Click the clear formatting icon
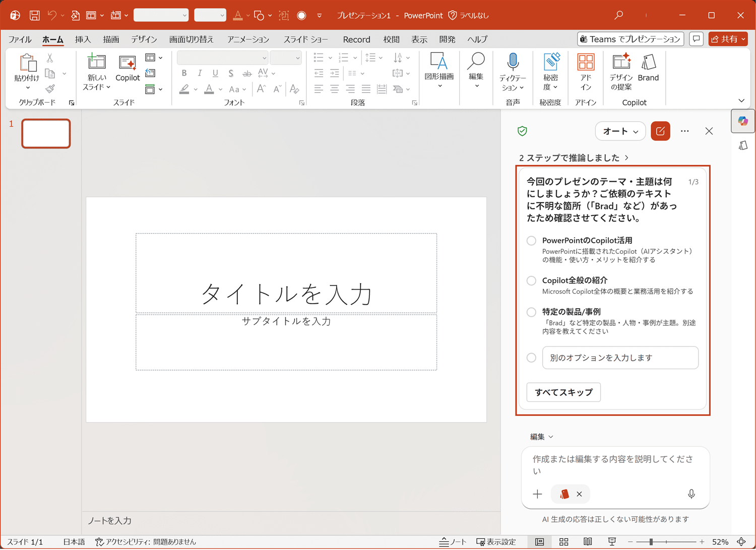Screen dimensions: 756x550 (x=294, y=89)
